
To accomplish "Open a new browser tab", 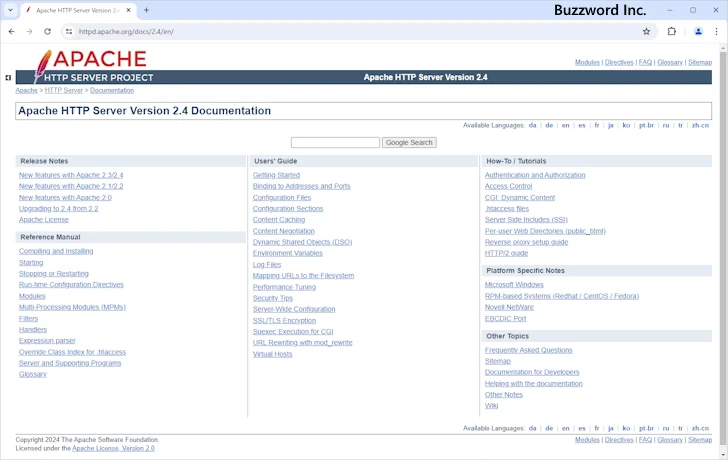I will pyautogui.click(x=146, y=10).
